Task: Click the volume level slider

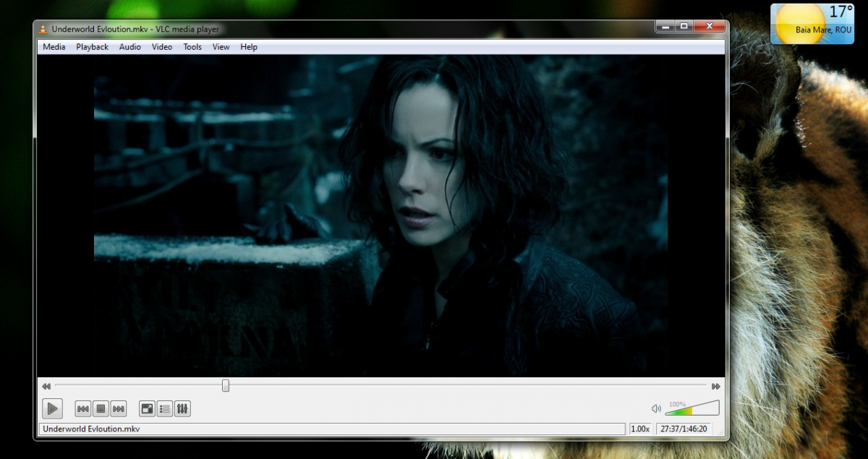Action: click(692, 409)
